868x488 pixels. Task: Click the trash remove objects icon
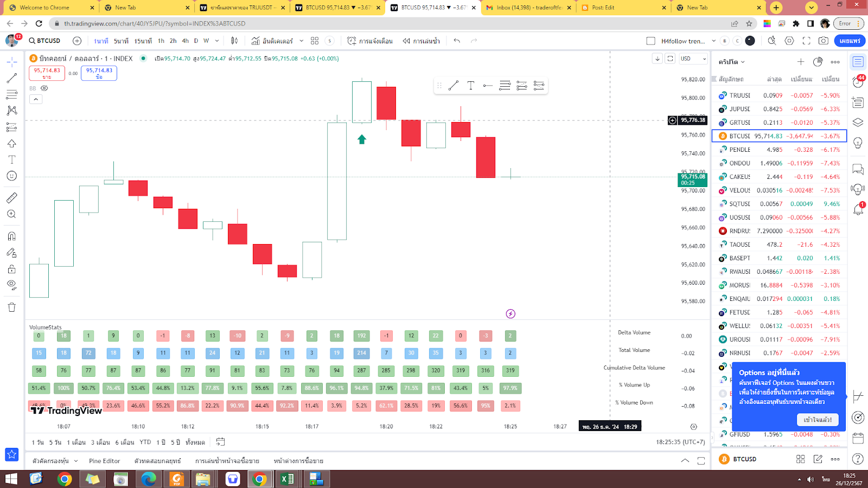pos(12,307)
